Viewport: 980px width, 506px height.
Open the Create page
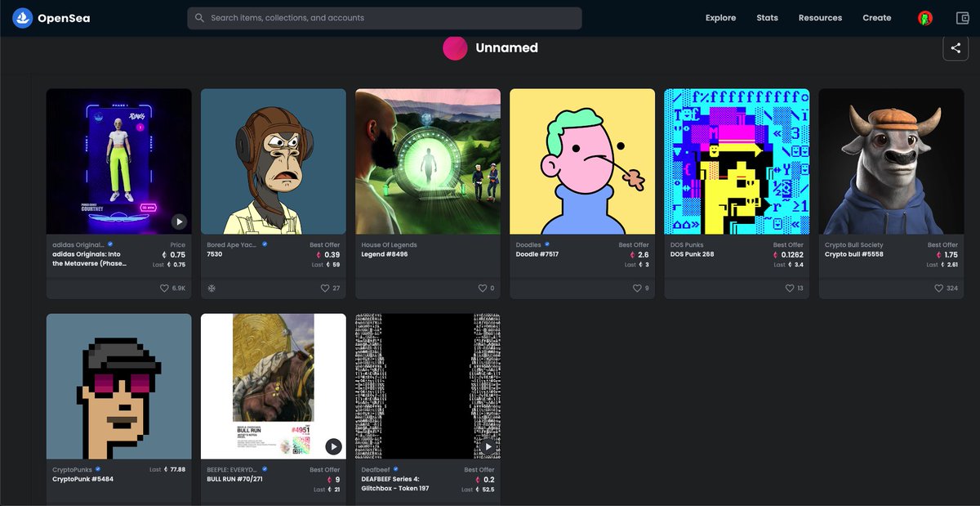click(x=877, y=18)
